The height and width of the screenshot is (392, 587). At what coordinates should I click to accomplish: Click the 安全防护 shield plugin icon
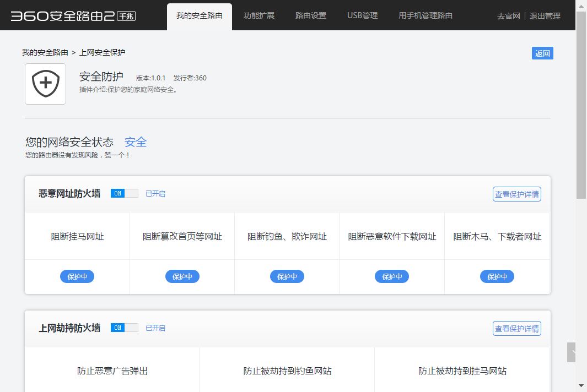point(45,84)
